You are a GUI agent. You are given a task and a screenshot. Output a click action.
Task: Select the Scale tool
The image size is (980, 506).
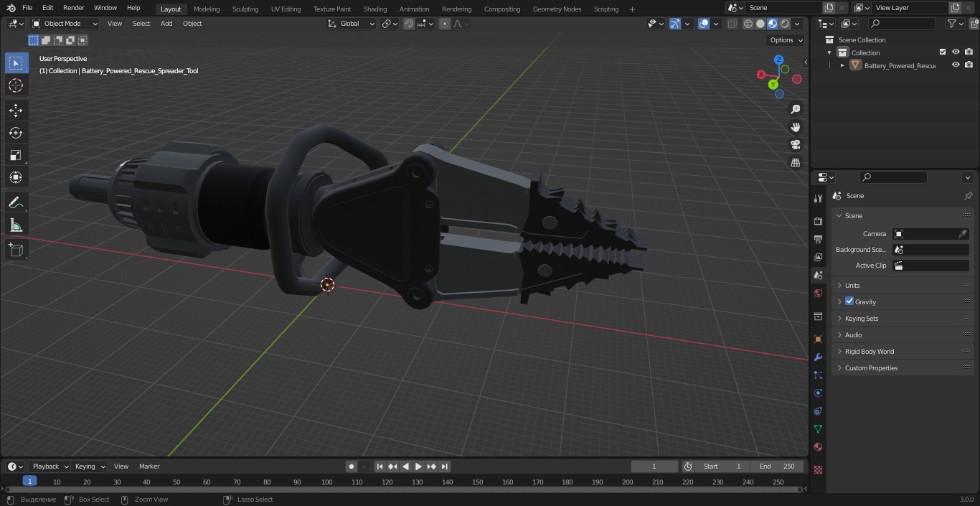pos(16,155)
